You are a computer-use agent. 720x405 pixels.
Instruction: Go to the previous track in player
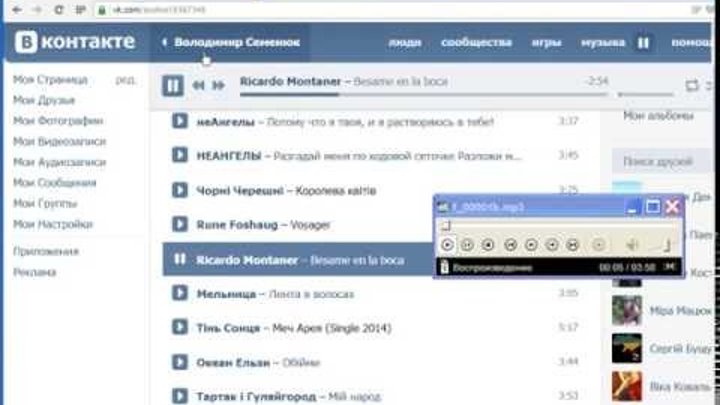pyautogui.click(x=198, y=86)
